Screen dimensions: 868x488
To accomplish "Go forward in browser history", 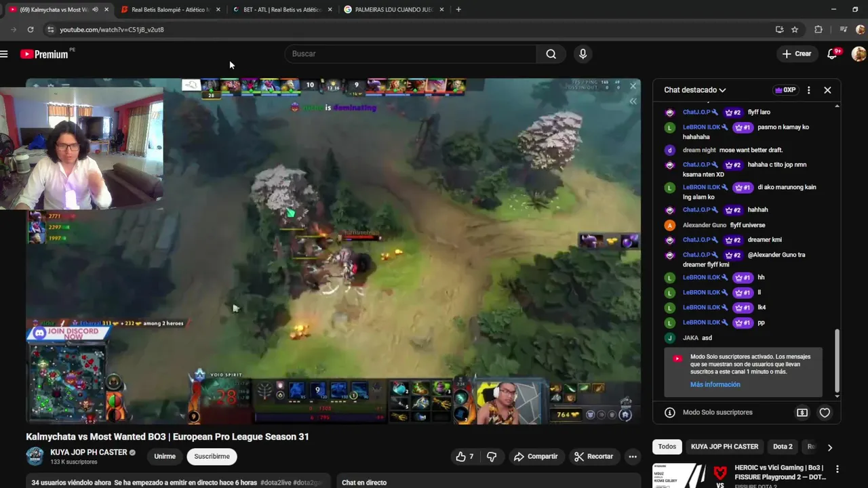I will (x=13, y=30).
